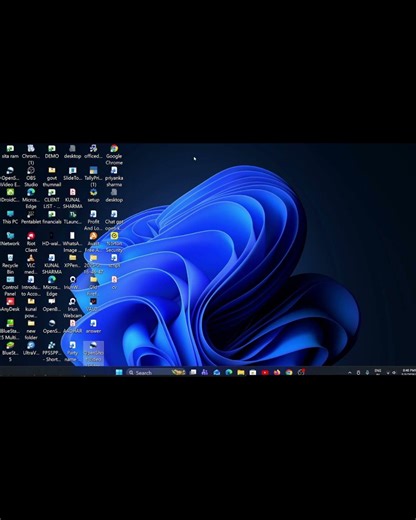Open the Norton Security shortcut
The height and width of the screenshot is (520, 416).
[x=114, y=242]
